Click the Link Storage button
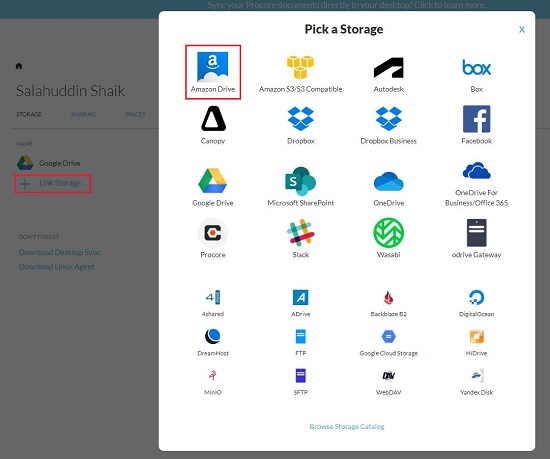This screenshot has height=459, width=550. tap(53, 183)
